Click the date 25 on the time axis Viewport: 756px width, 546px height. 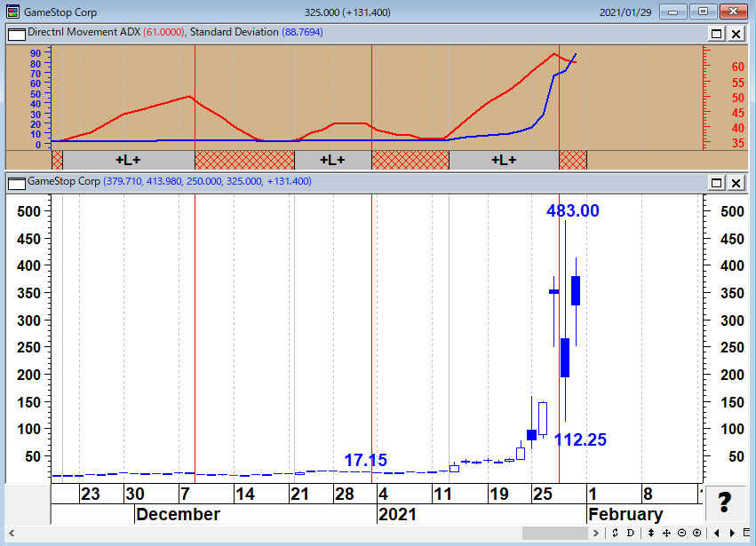click(543, 494)
